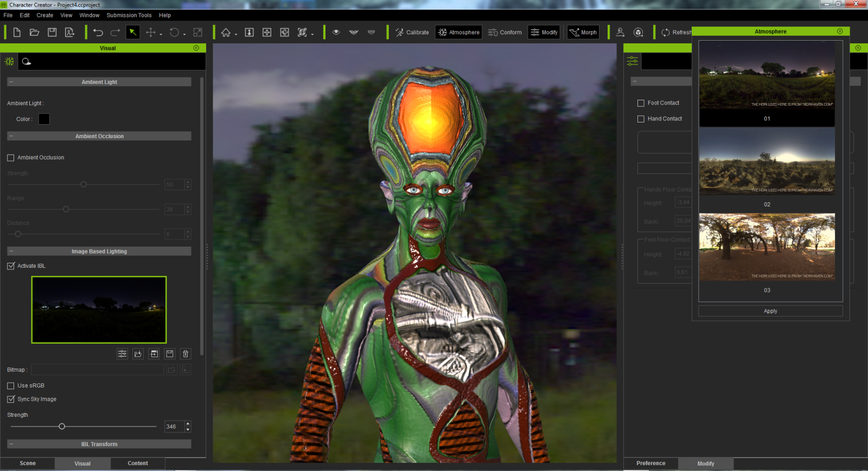868x471 pixels.
Task: Collapse the Ambient Light section
Action: coord(11,82)
